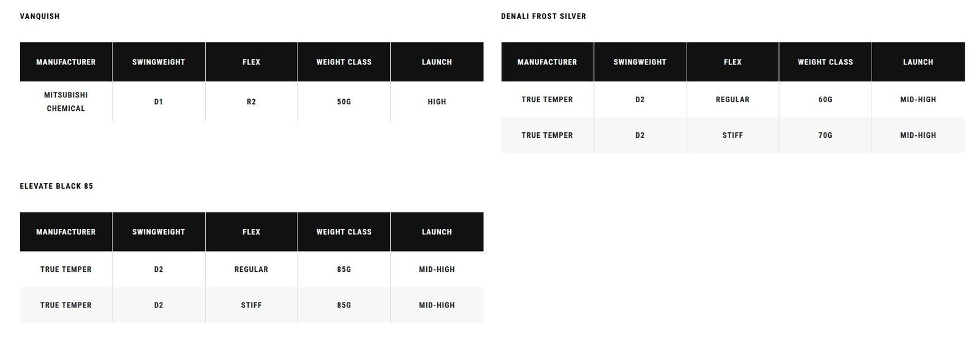Click the Launch header in Elevate table
Screen dimensions: 980x349
[x=437, y=232]
